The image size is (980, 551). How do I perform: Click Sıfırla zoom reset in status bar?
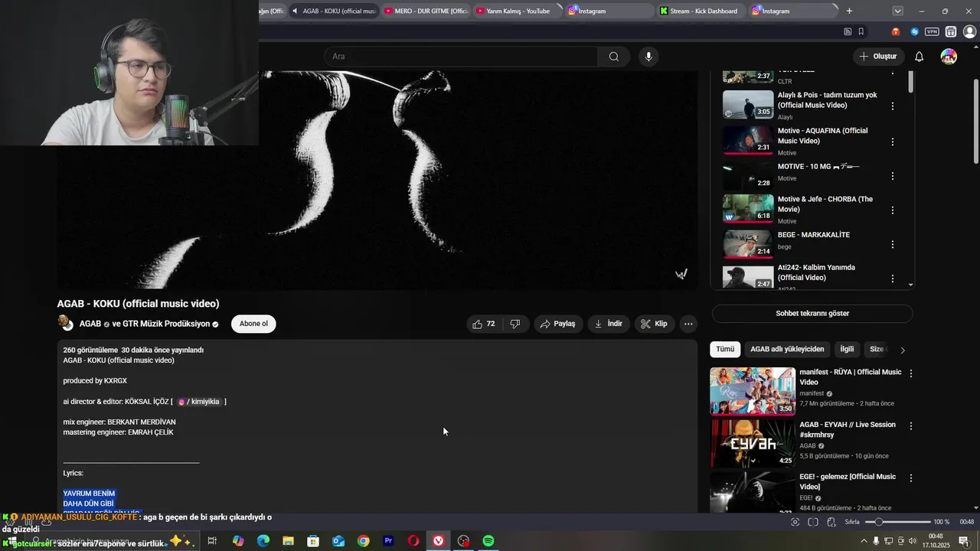coord(852,522)
